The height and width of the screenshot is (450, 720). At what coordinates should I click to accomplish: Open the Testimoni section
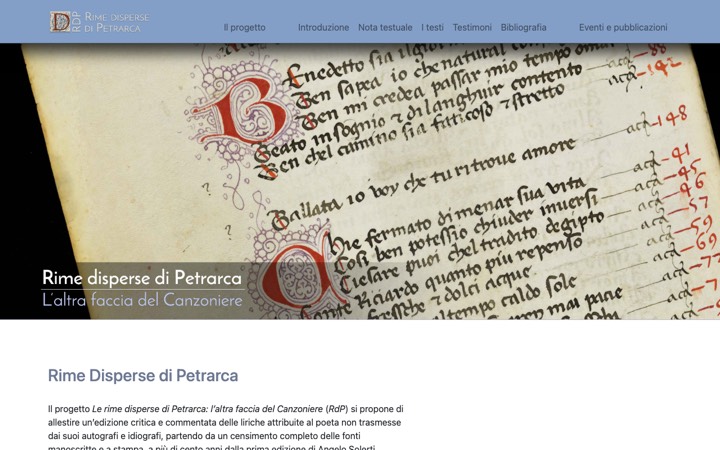click(472, 28)
